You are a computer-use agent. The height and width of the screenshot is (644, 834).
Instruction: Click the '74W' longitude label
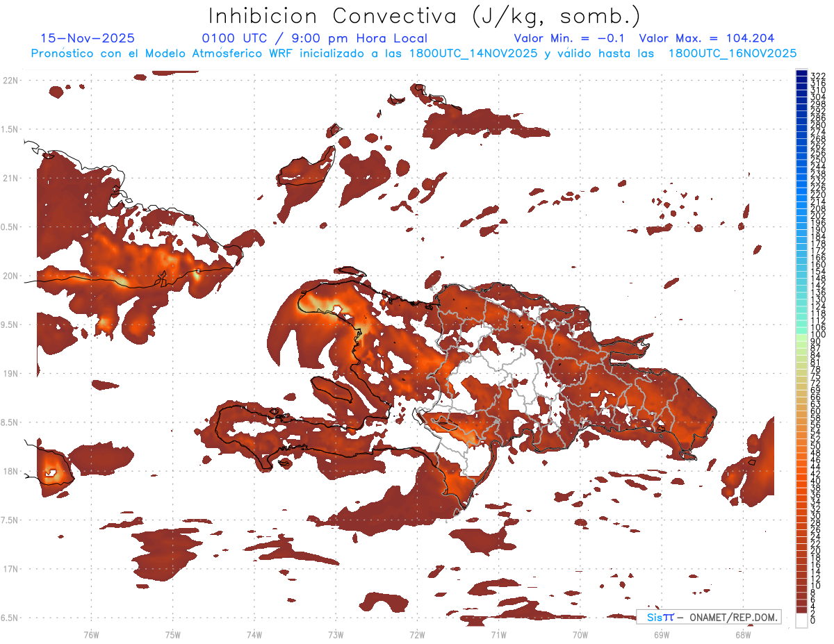(x=254, y=634)
